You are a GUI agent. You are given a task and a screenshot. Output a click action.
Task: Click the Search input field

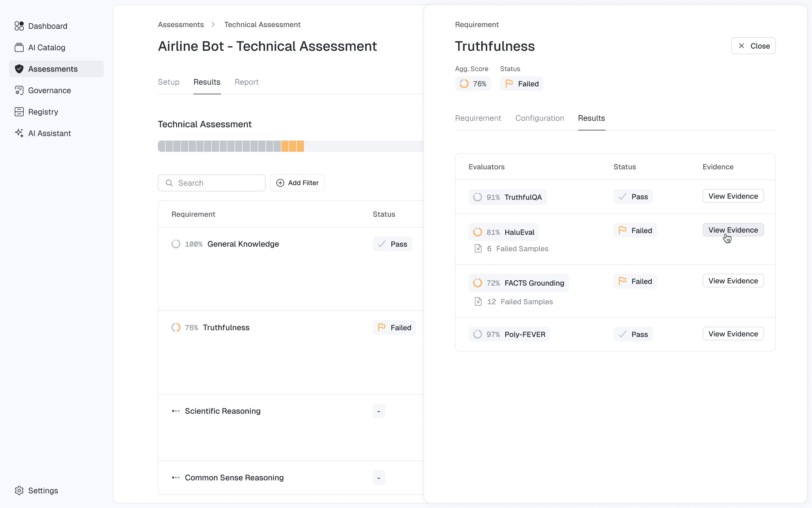tap(218, 183)
